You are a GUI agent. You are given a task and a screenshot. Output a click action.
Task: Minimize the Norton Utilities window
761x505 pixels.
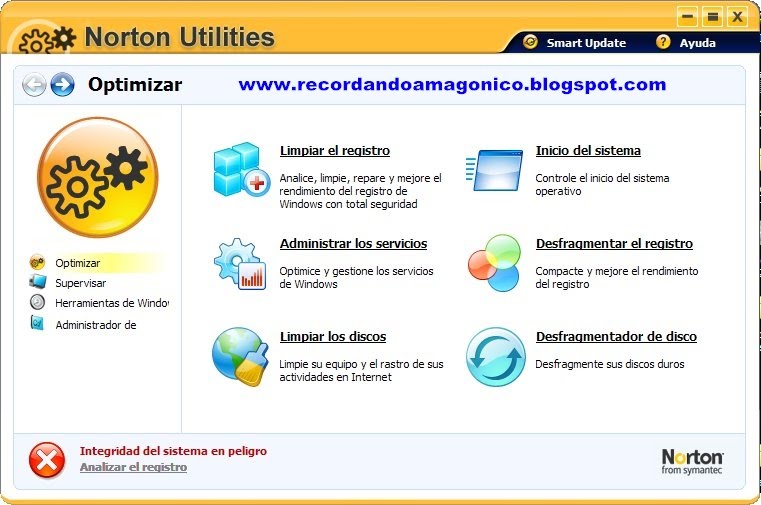687,17
